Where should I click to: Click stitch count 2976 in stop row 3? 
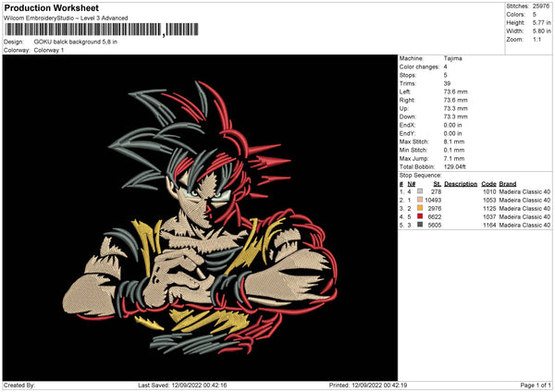(x=435, y=208)
